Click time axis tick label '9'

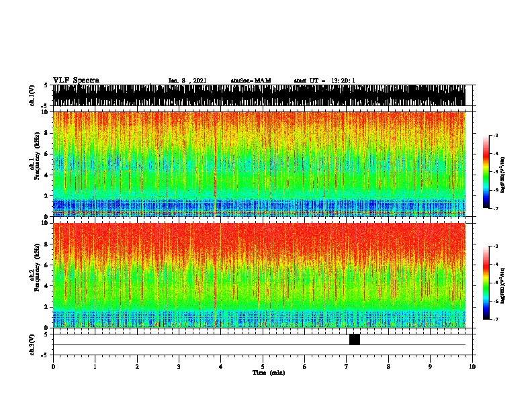pyautogui.click(x=430, y=367)
